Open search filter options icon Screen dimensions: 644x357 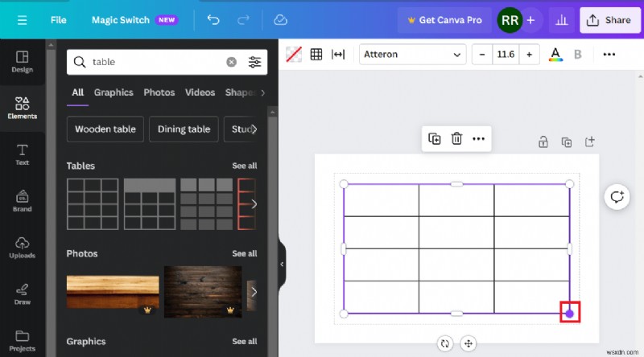pos(254,62)
